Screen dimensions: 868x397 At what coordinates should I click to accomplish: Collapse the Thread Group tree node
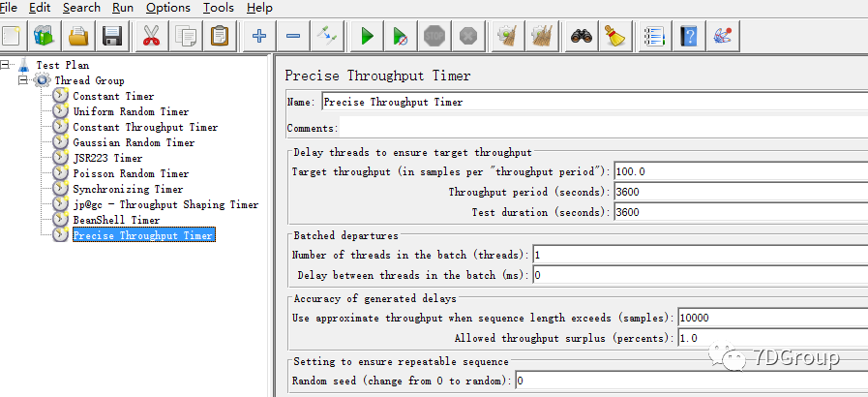22,80
